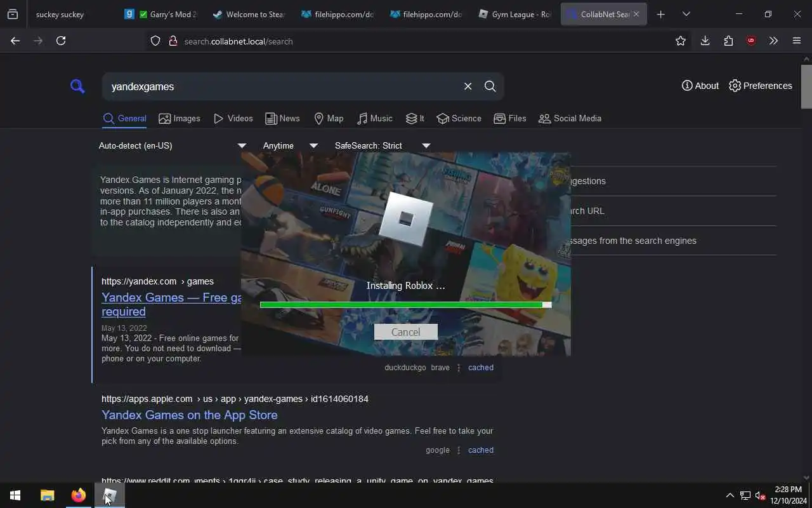This screenshot has height=508, width=812.
Task: Open Auto-detect (en-US) language dropdown
Action: tap(173, 145)
